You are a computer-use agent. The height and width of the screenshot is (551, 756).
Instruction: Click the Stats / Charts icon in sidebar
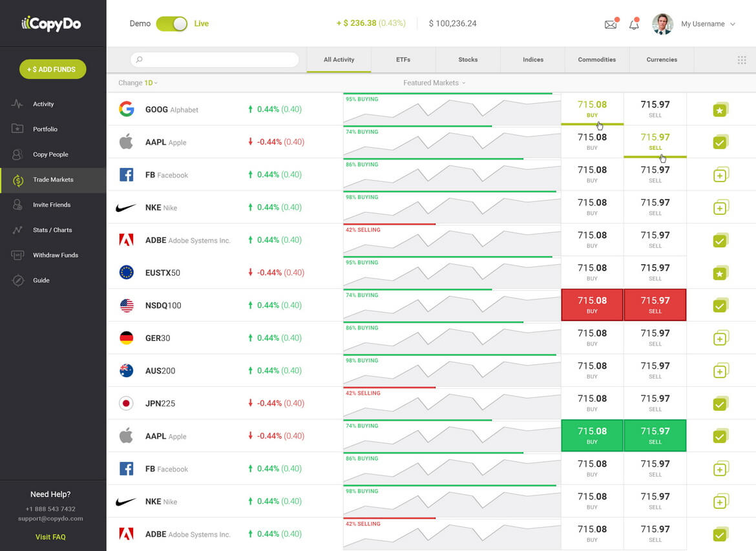[17, 230]
